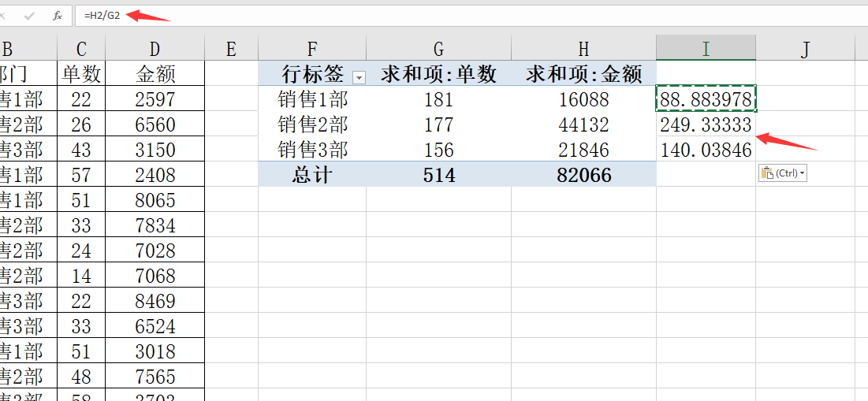Click amount cell 6560 in column D
This screenshot has width=868, height=401.
[155, 124]
